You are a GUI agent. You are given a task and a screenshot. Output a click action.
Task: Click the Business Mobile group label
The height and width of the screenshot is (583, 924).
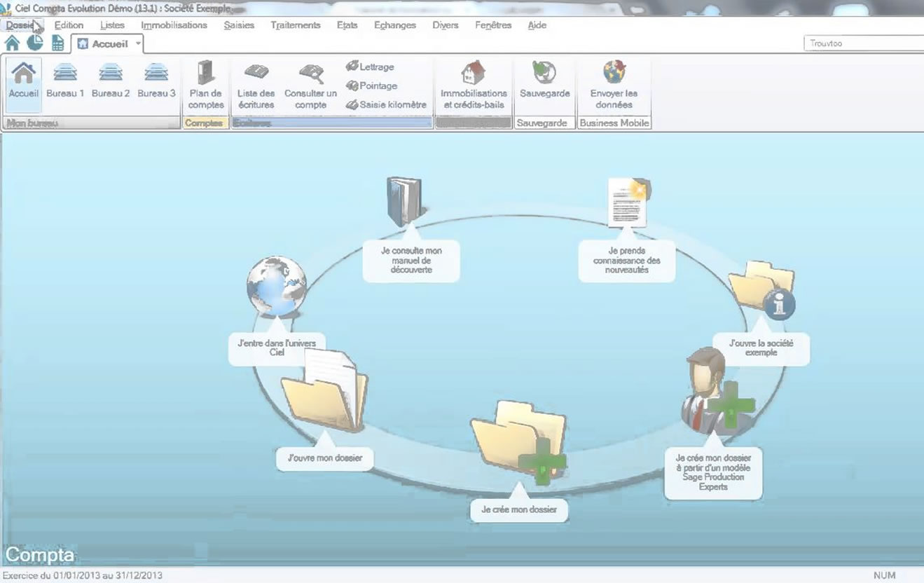tap(614, 123)
